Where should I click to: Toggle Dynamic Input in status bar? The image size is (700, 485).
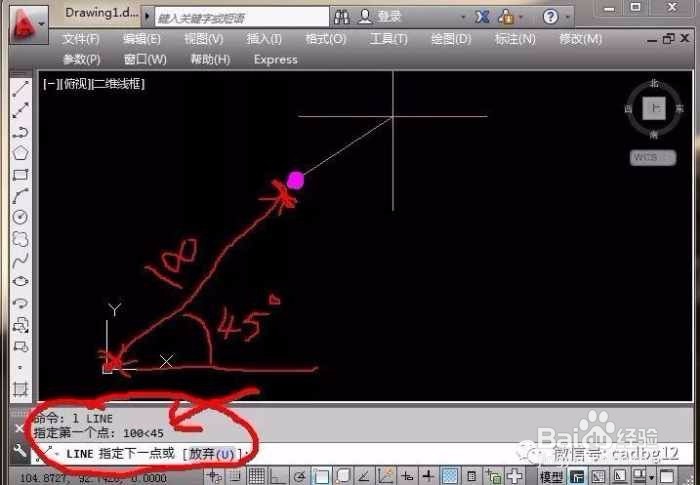(407, 477)
